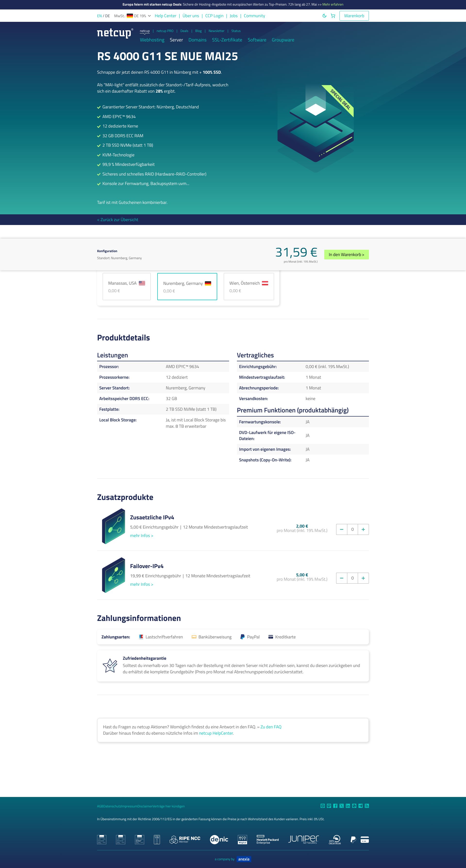Screen dimensions: 466x868
Task: Open the Blog sub-navigation link
Action: pos(198,31)
